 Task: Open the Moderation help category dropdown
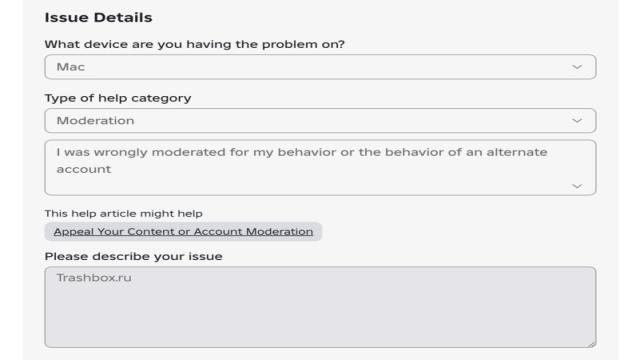pyautogui.click(x=320, y=121)
